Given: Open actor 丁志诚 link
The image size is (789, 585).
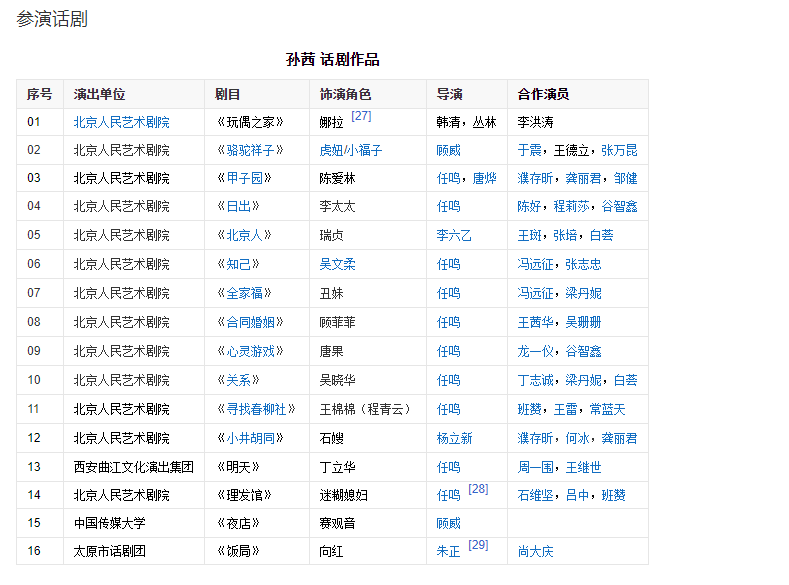Looking at the screenshot, I should pyautogui.click(x=535, y=380).
